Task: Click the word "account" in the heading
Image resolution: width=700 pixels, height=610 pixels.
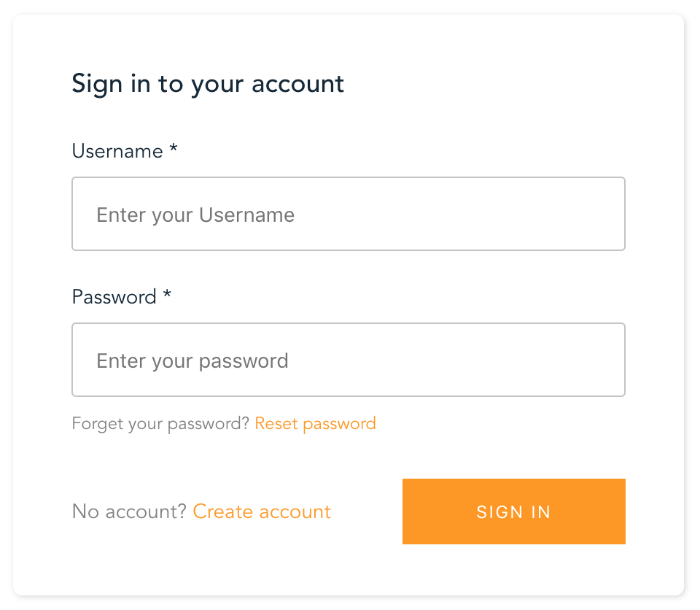Action: coord(297,84)
